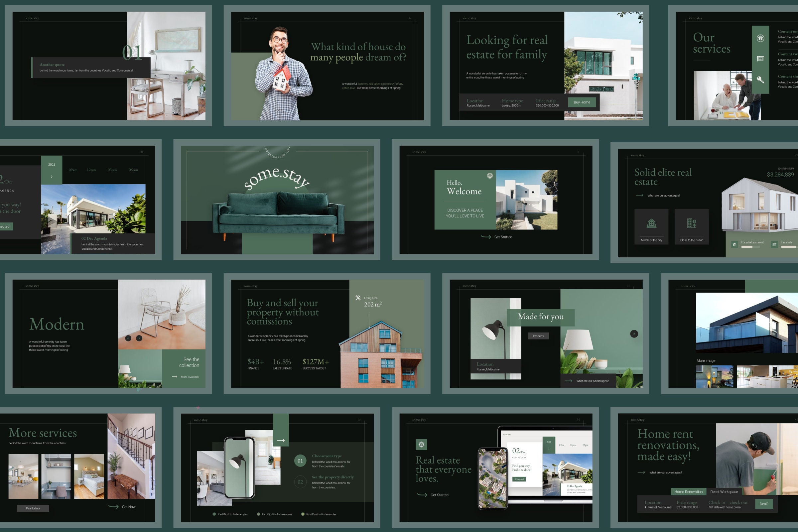
Task: Click the Deal? button
Action: coord(764,504)
